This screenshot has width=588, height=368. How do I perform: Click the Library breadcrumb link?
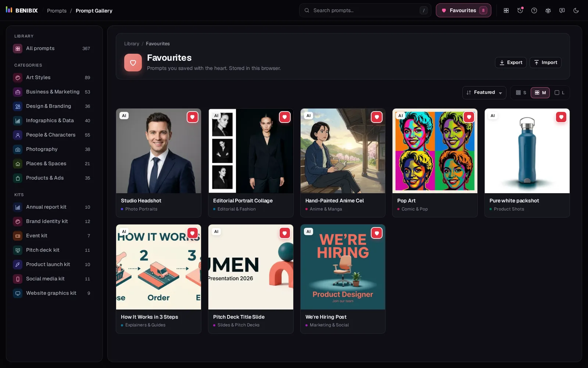[132, 43]
